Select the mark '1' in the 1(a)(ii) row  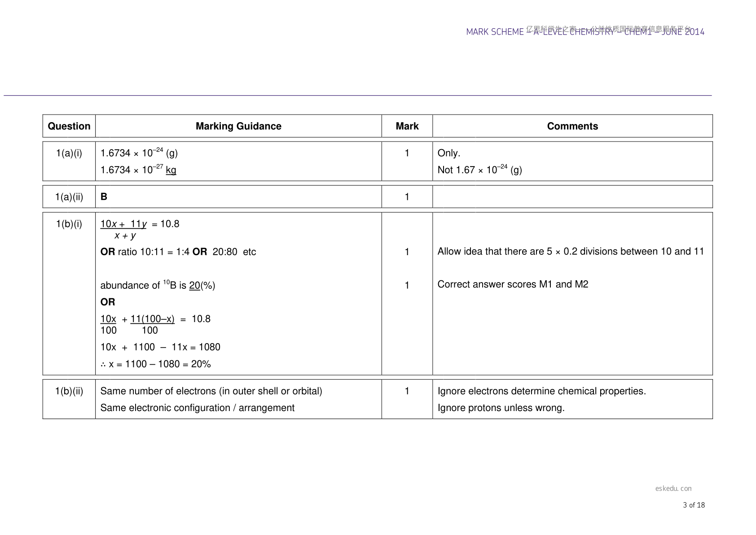coord(407,197)
